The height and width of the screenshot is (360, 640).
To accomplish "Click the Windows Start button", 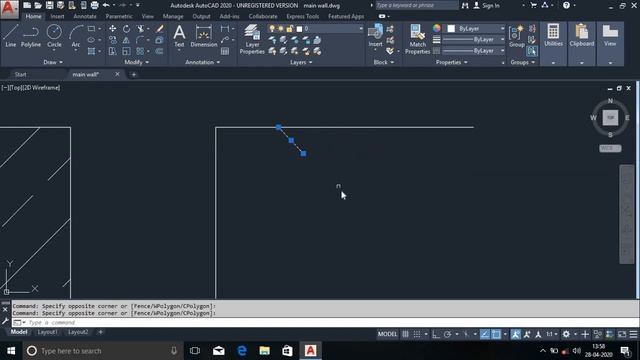I will 11,351.
